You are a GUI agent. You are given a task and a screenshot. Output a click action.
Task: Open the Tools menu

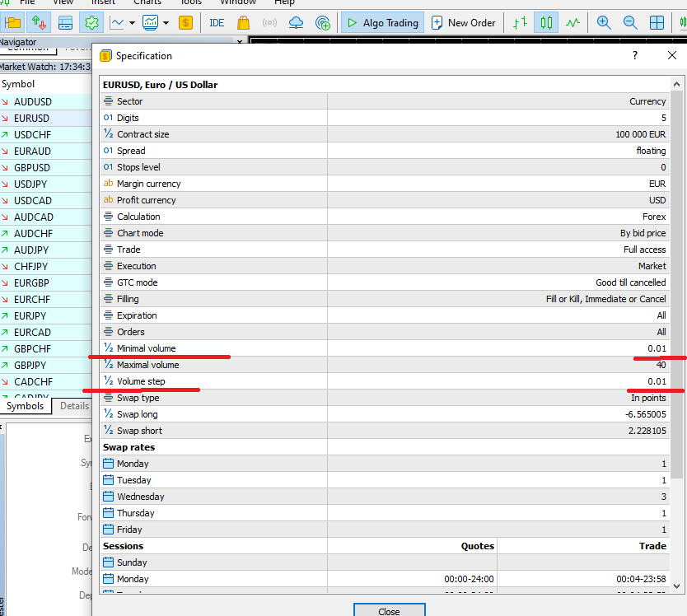tap(190, 2)
